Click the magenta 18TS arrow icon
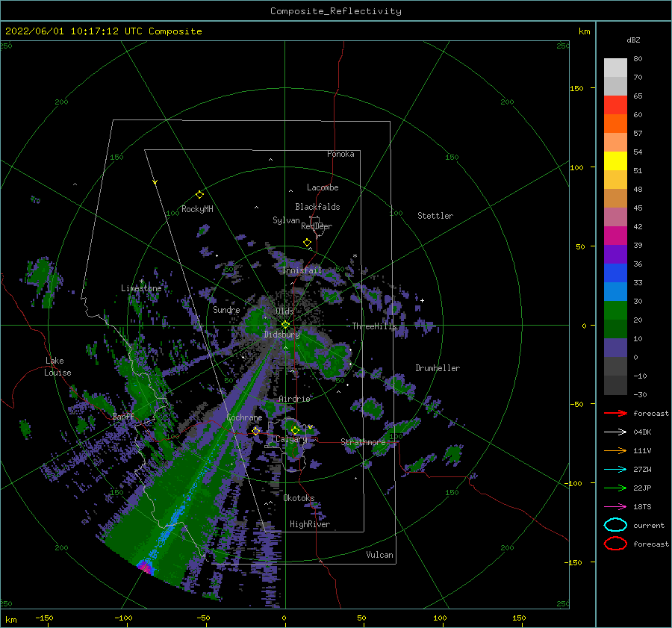The height and width of the screenshot is (628, 672). tap(615, 507)
